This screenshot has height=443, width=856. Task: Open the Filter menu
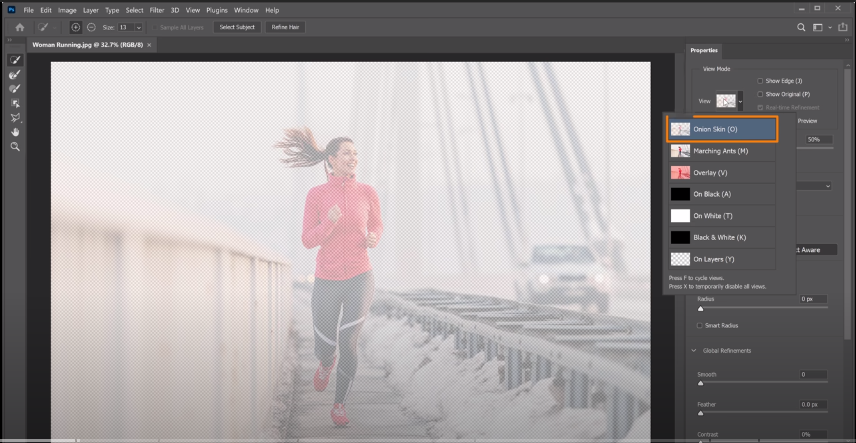click(156, 9)
